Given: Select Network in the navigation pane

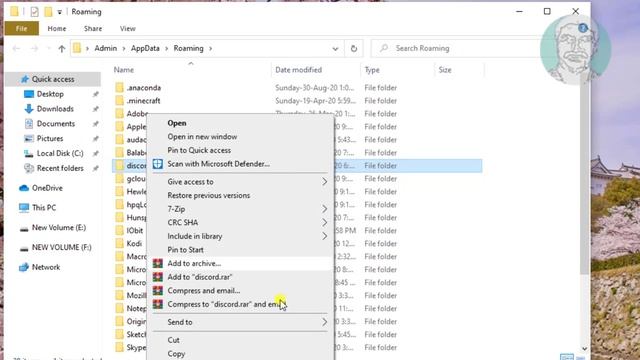Looking at the screenshot, I should [46, 267].
